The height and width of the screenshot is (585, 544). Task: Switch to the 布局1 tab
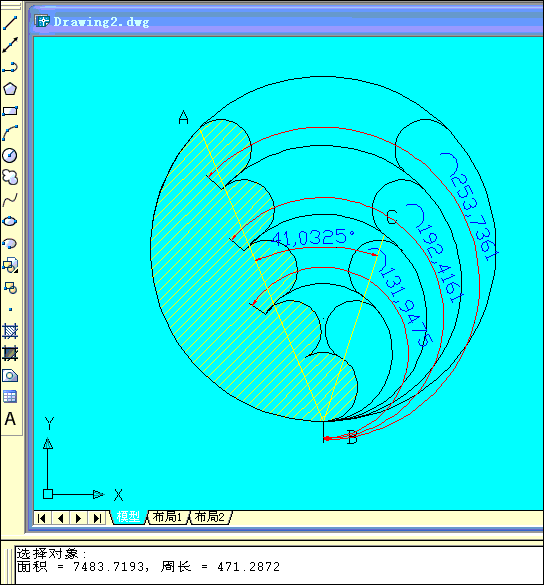(x=167, y=517)
